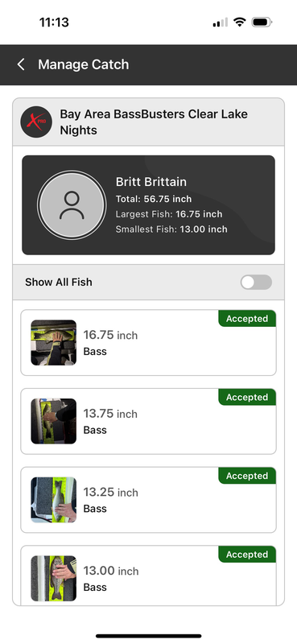
Task: Tap the cellular signal bars icon
Action: click(220, 23)
